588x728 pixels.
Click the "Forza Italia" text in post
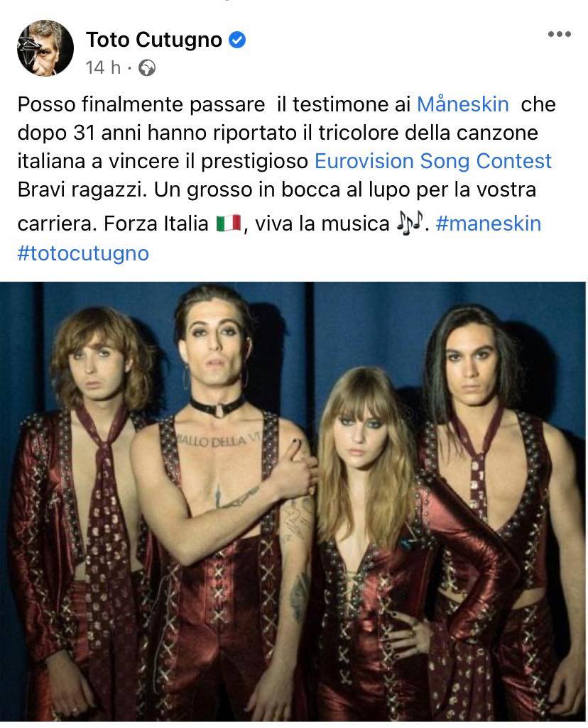pos(156,224)
